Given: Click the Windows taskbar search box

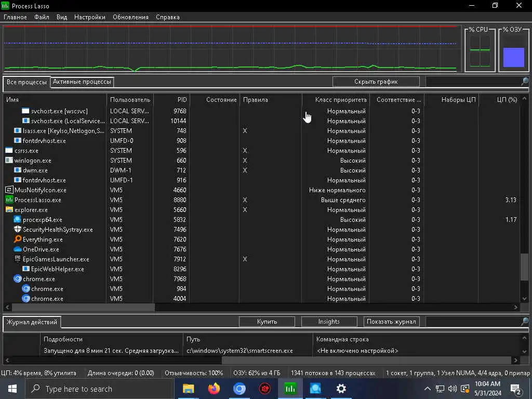Looking at the screenshot, I should [100, 389].
